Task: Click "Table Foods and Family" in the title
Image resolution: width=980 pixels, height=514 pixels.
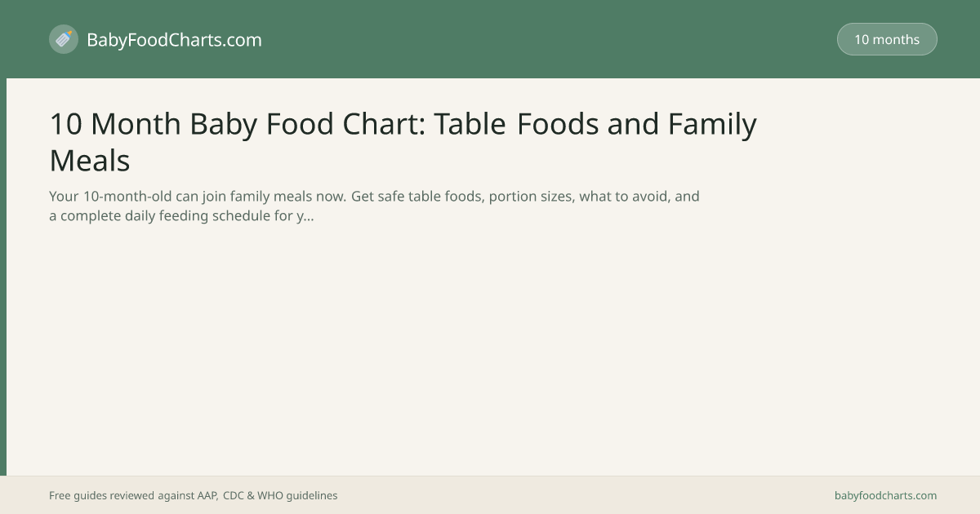Action: (595, 124)
